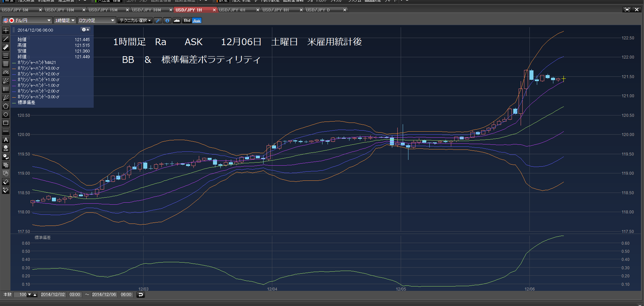Screen dimensions: 644x306
Task: Click the erase all objects tool
Action: tap(6, 190)
